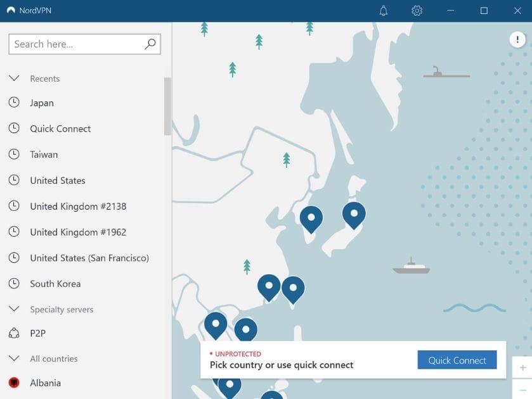
Task: Click the magnifying glass search icon
Action: pyautogui.click(x=150, y=44)
